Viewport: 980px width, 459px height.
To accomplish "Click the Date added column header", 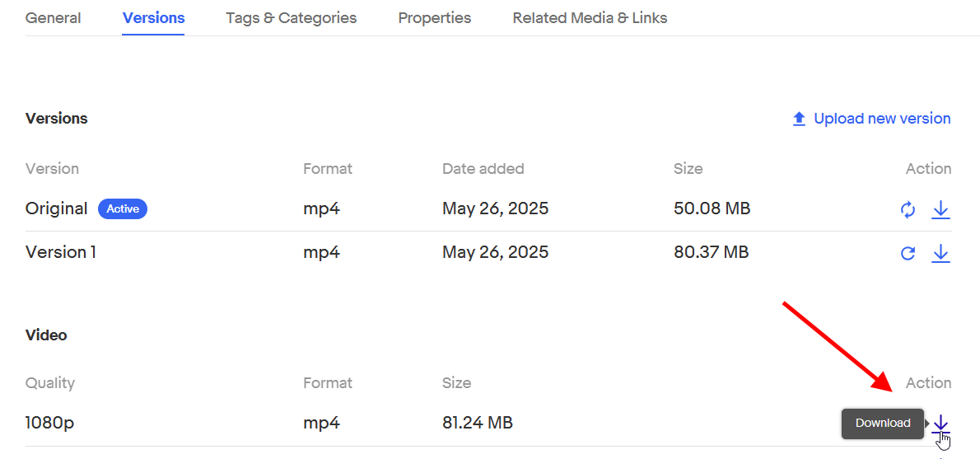I will click(483, 169).
